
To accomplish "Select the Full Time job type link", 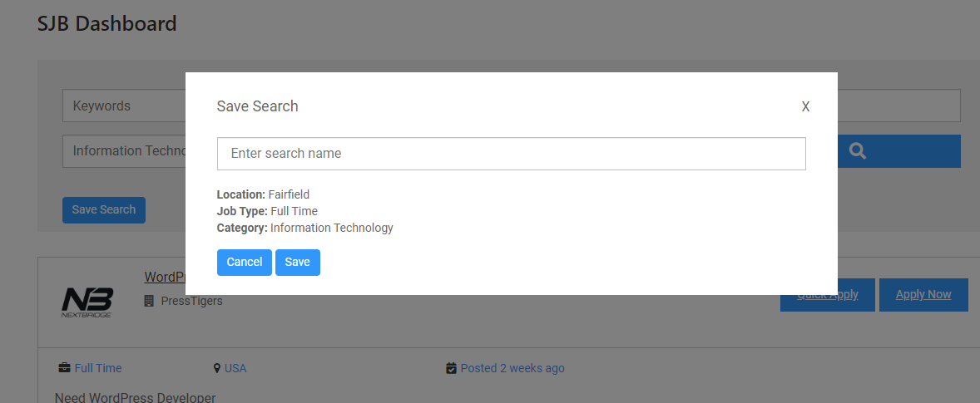I will click(x=98, y=368).
